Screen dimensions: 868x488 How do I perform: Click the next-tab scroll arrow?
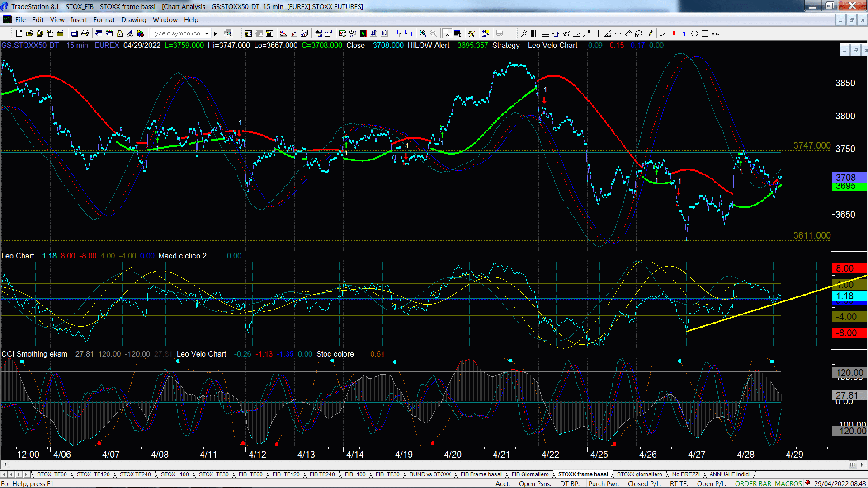pyautogui.click(x=19, y=474)
